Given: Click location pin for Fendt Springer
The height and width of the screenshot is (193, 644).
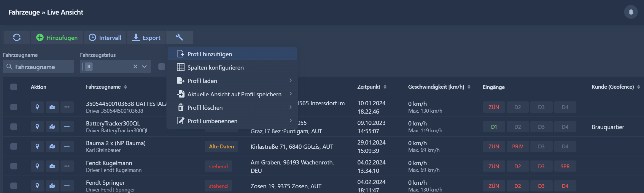Looking at the screenshot, I should click(37, 186).
